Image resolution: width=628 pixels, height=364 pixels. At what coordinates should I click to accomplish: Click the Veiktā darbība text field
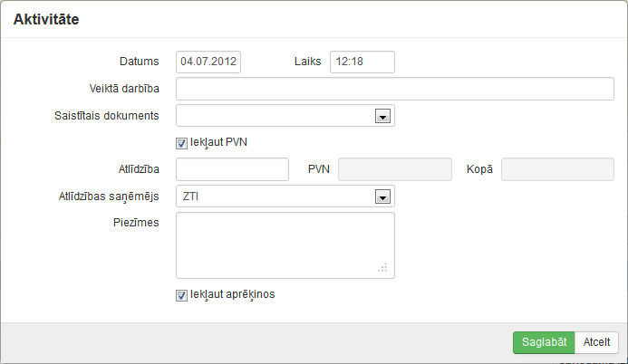click(394, 89)
